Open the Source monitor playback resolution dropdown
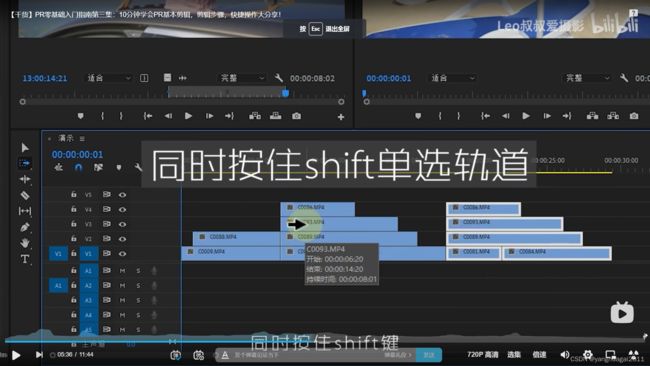This screenshot has height=366, width=650. click(242, 78)
